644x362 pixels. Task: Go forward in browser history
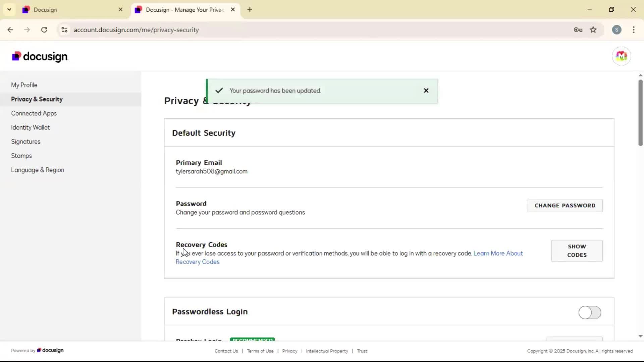point(27,30)
